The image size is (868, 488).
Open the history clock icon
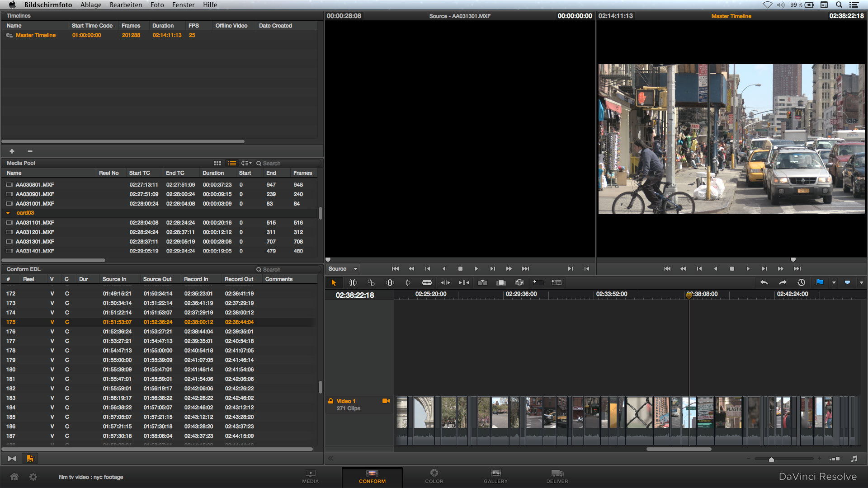coord(801,282)
